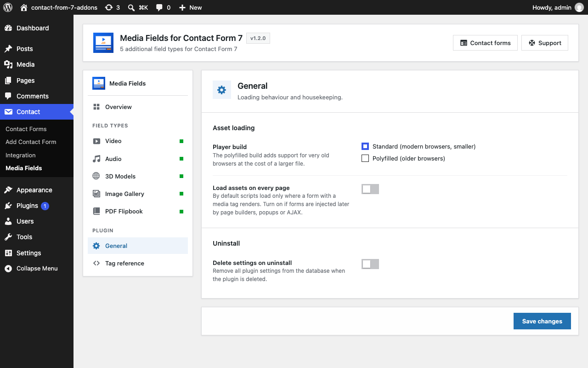Image resolution: width=588 pixels, height=368 pixels.
Task: Click the Dashboard gauge icon
Action: point(8,28)
